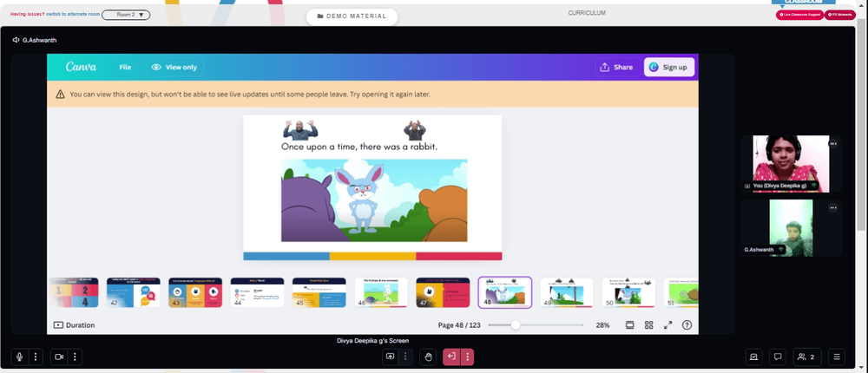Viewport: 868px width, 373px height.
Task: Click the G.Ashwanth speaker icon
Action: 16,41
